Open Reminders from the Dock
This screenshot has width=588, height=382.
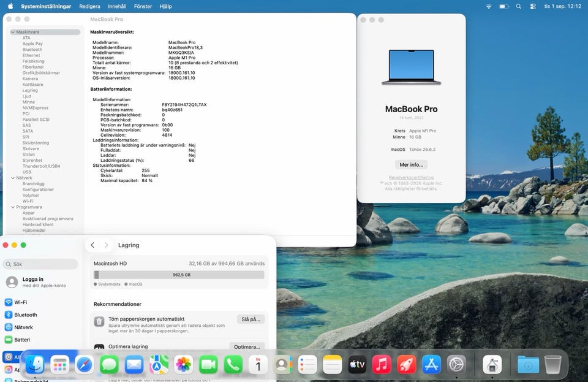tap(307, 364)
